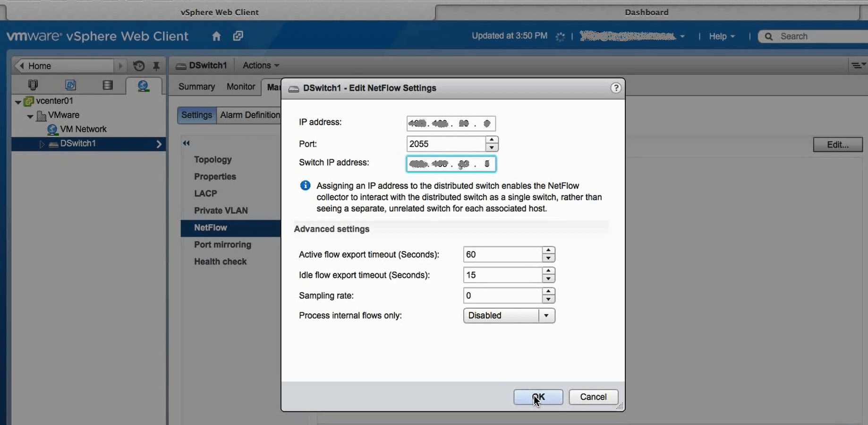The image size is (868, 425).
Task: Click the Sampling rate field
Action: 502,295
